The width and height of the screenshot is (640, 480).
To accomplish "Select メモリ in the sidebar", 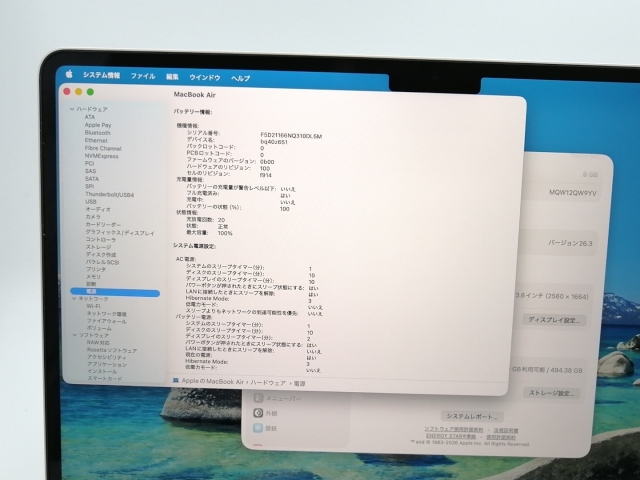I will (x=93, y=276).
